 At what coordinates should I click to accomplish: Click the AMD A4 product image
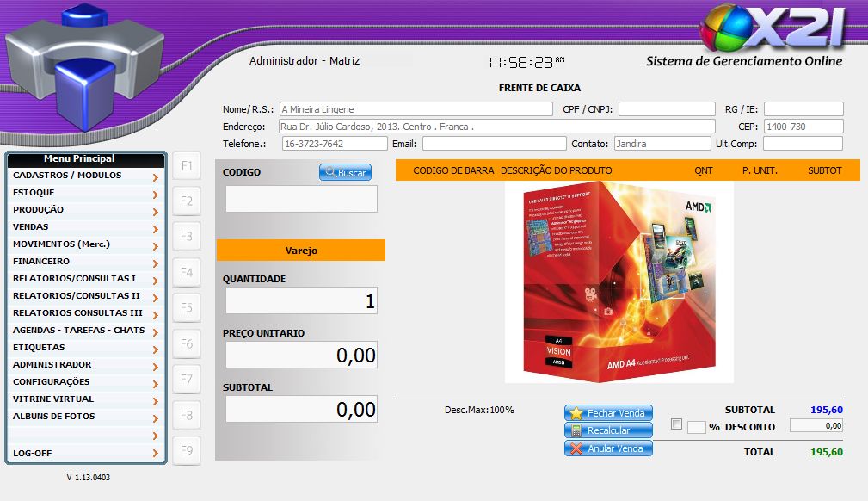tap(619, 281)
